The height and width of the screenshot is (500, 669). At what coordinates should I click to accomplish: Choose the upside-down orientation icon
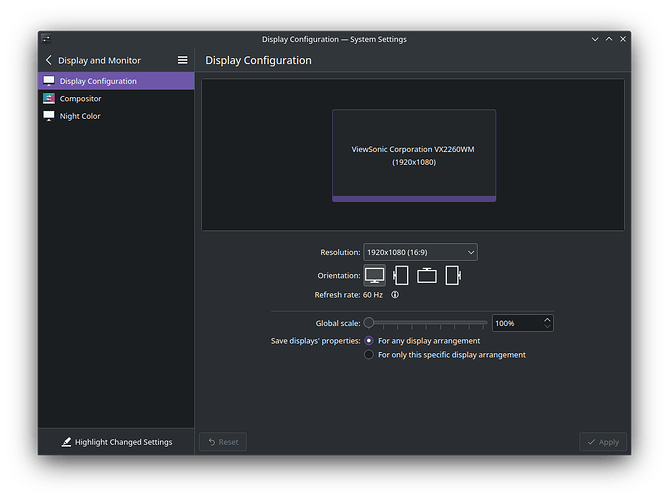427,275
